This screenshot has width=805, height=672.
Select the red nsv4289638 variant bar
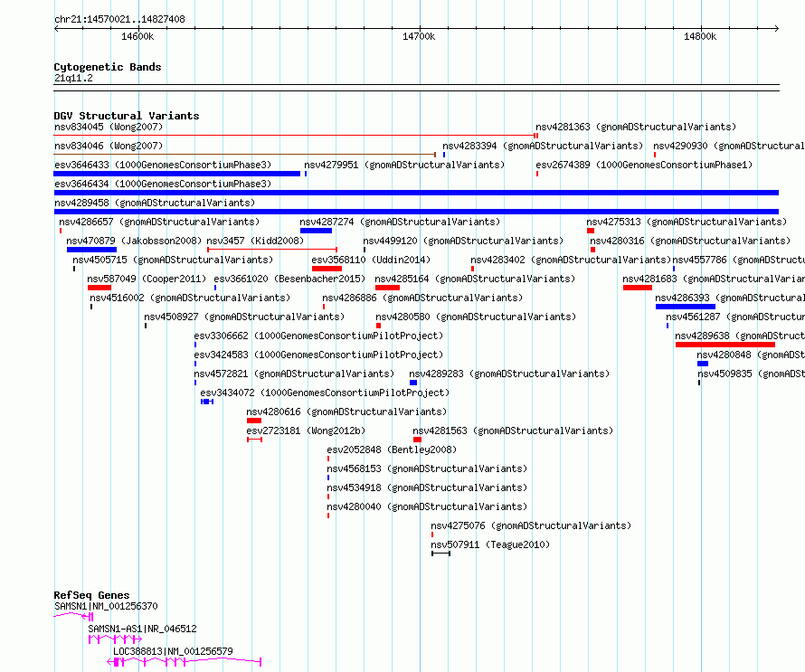pyautogui.click(x=725, y=345)
